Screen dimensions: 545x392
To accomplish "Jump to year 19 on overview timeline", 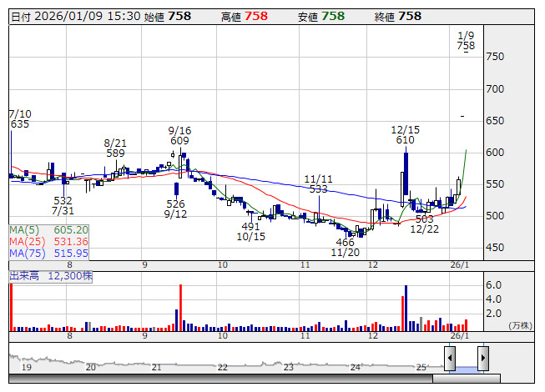I will (26, 367).
